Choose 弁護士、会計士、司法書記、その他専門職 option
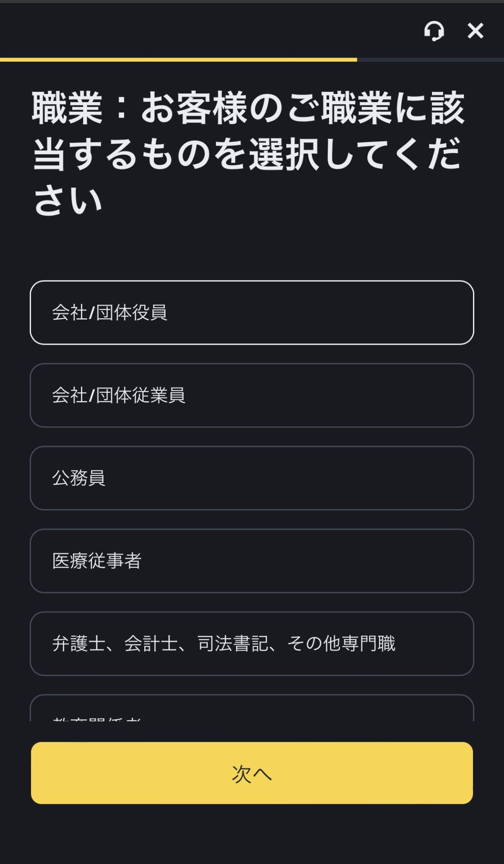The image size is (504, 864). [252, 643]
